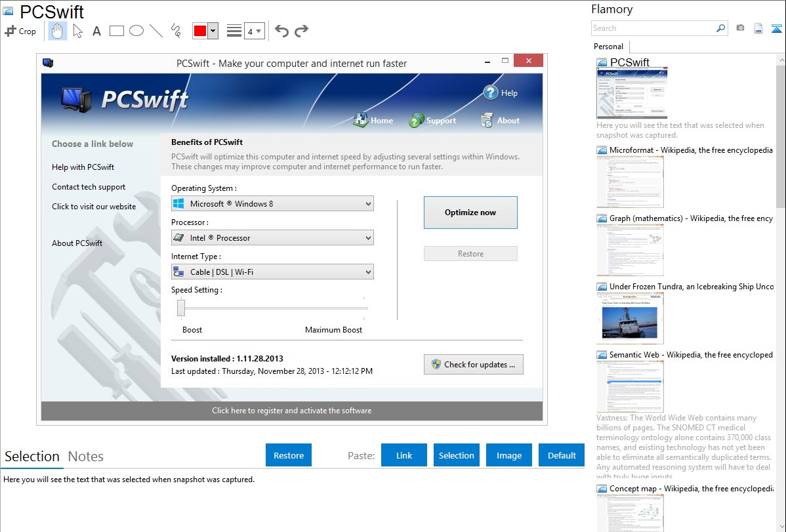Screen dimensions: 786x532
Task: Click the Speed Setting slider handle
Action: pos(181,308)
